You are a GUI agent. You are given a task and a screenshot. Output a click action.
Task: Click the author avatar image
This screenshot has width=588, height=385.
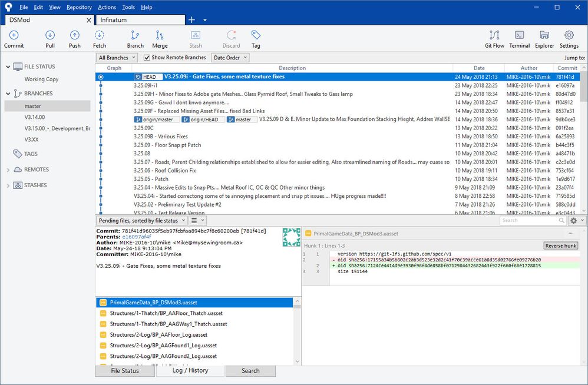point(292,237)
